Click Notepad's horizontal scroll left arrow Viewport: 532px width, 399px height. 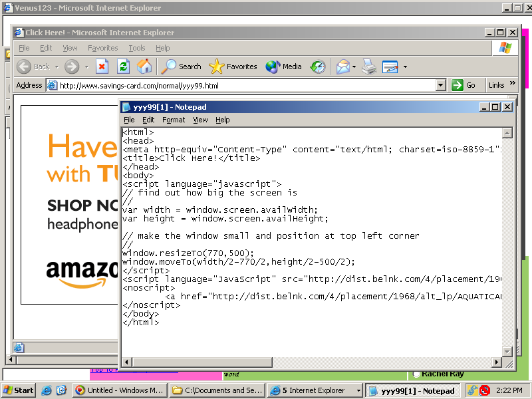[126, 362]
